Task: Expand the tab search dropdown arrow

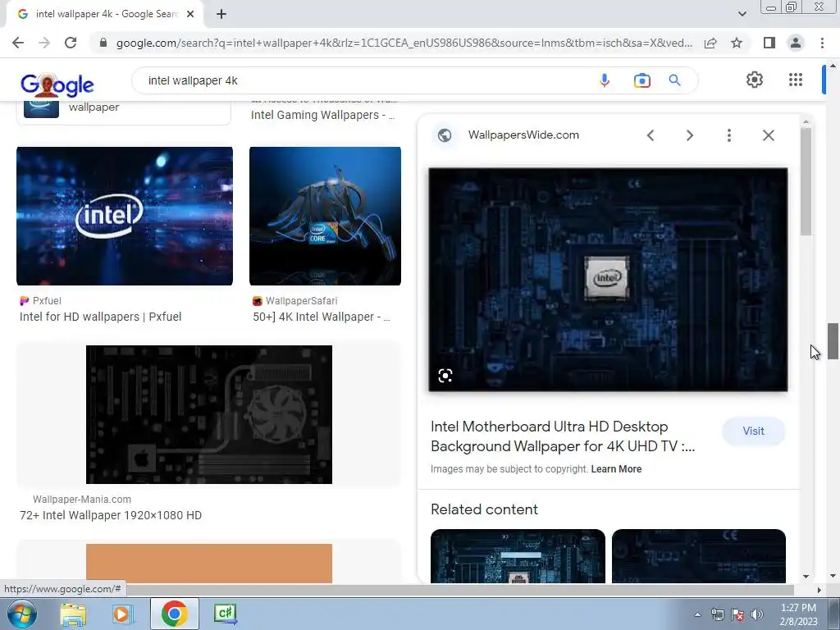Action: pyautogui.click(x=742, y=14)
